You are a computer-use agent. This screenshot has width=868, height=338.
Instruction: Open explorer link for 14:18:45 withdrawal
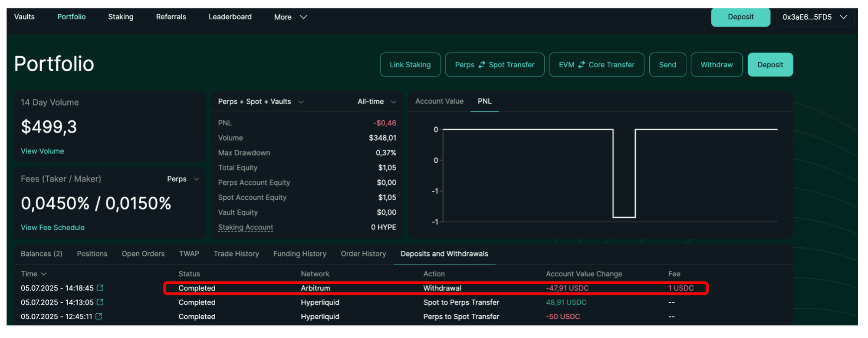click(100, 288)
